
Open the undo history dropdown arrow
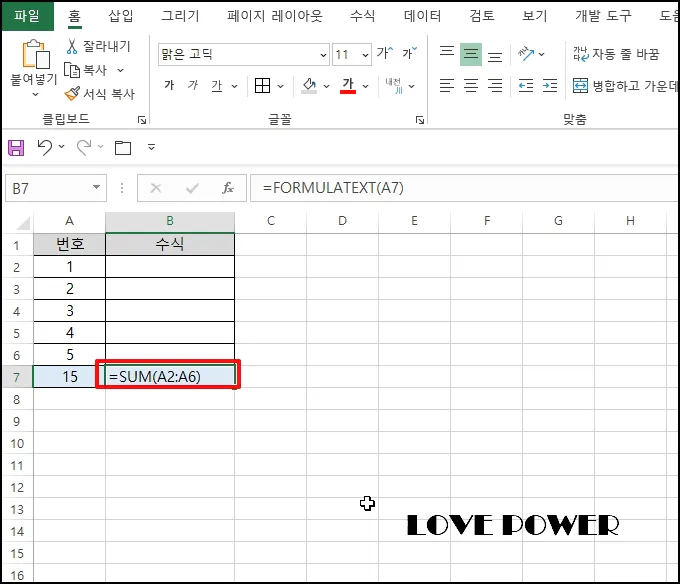[x=62, y=147]
